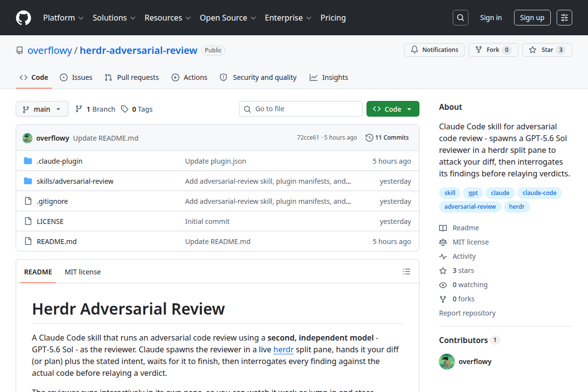
Task: Select the README tab
Action: click(x=38, y=272)
